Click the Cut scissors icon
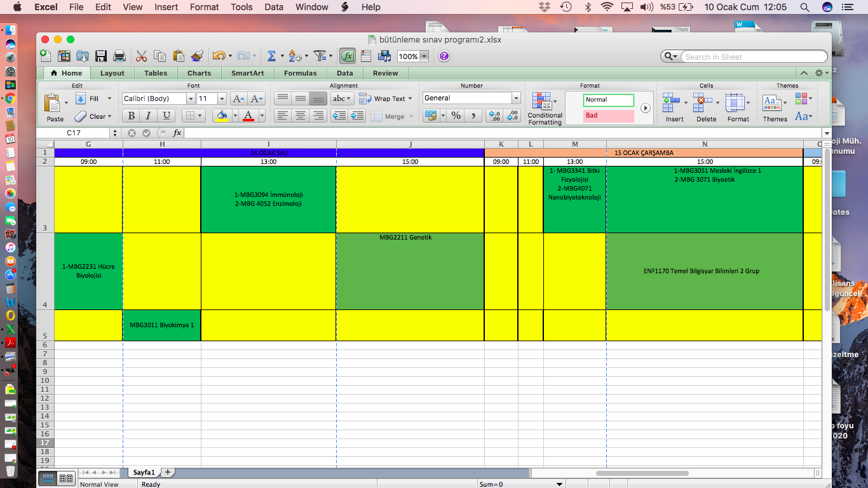The height and width of the screenshot is (488, 868). click(141, 57)
